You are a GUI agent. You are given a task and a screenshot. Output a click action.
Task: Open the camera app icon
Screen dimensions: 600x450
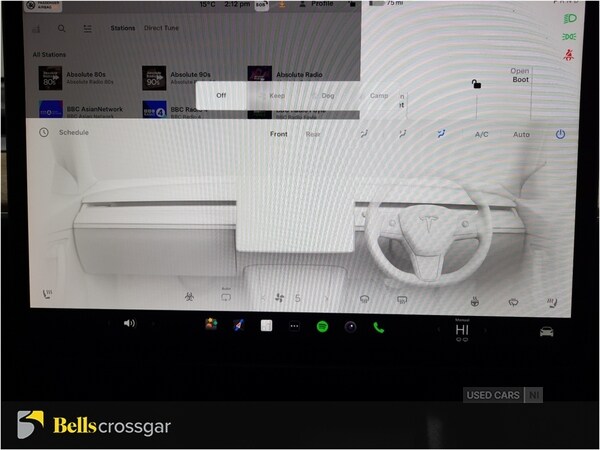coord(351,327)
